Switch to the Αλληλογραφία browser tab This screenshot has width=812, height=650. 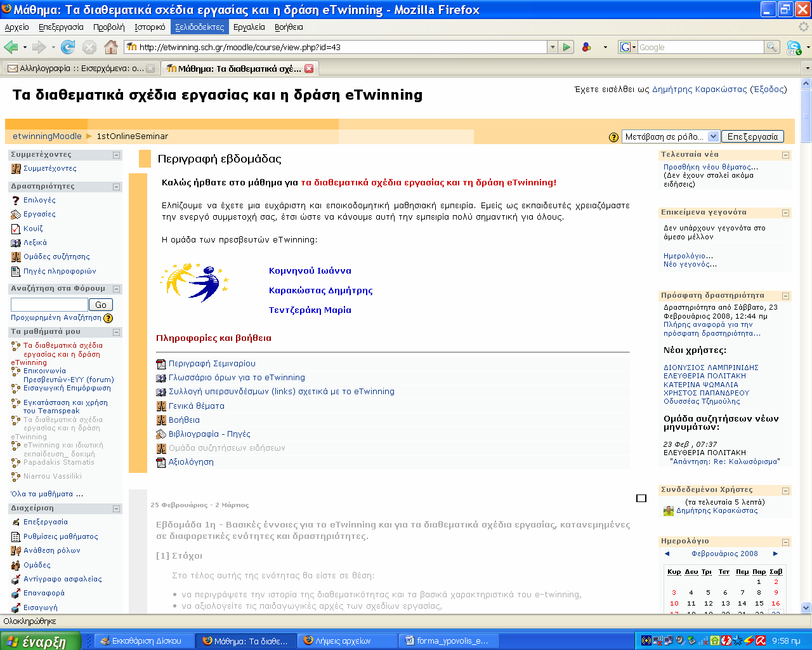pyautogui.click(x=81, y=69)
